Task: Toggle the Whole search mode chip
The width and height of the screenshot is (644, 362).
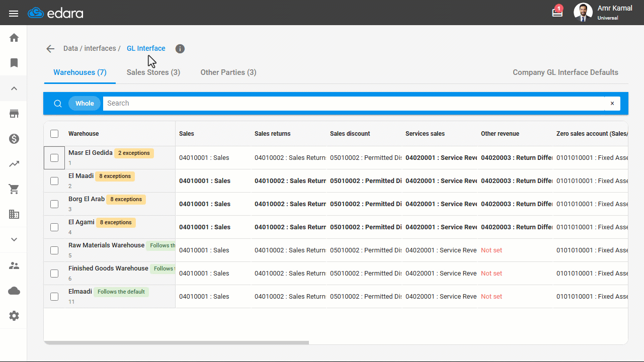Action: 85,103
